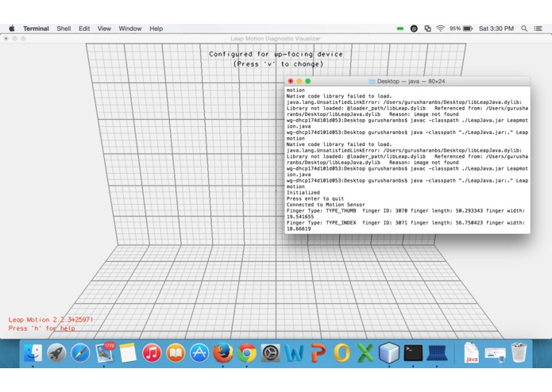The height and width of the screenshot is (392, 552).
Task: Click the Leap Motion 2.2.3+25971 version text
Action: pyautogui.click(x=51, y=320)
